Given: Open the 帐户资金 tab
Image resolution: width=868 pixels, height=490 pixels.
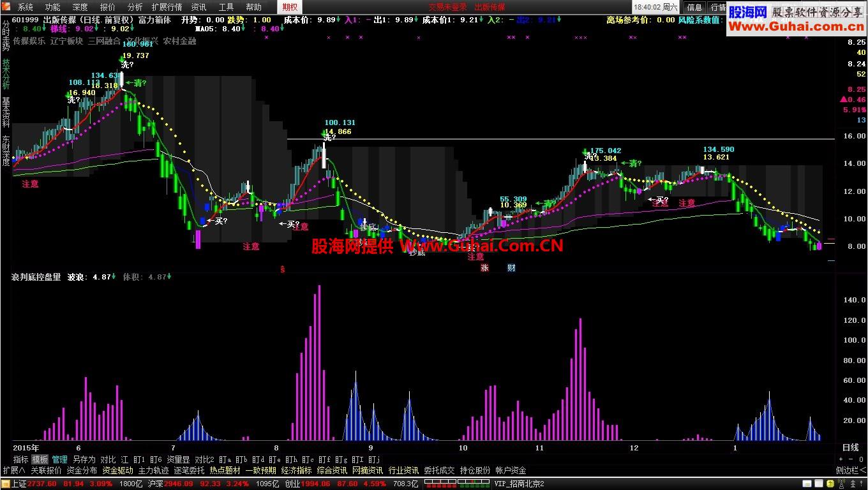Looking at the screenshot, I should (x=511, y=470).
